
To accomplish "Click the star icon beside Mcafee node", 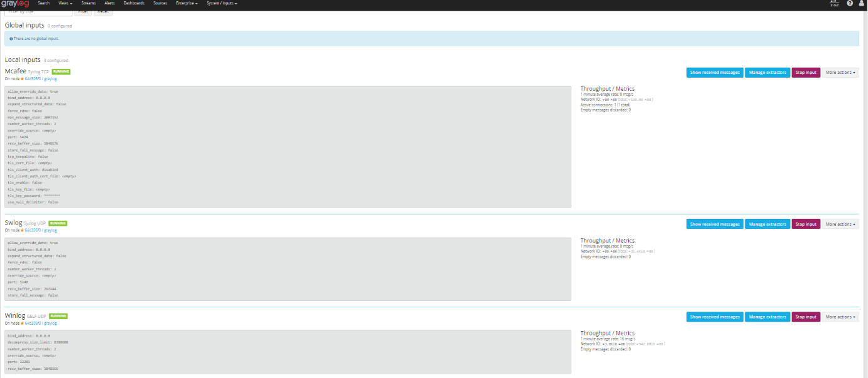I will (x=22, y=79).
